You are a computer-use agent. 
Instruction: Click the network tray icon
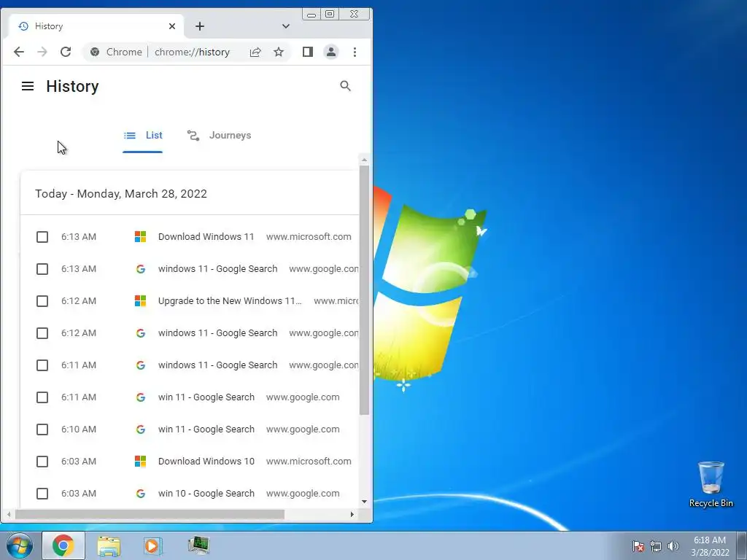coord(656,546)
